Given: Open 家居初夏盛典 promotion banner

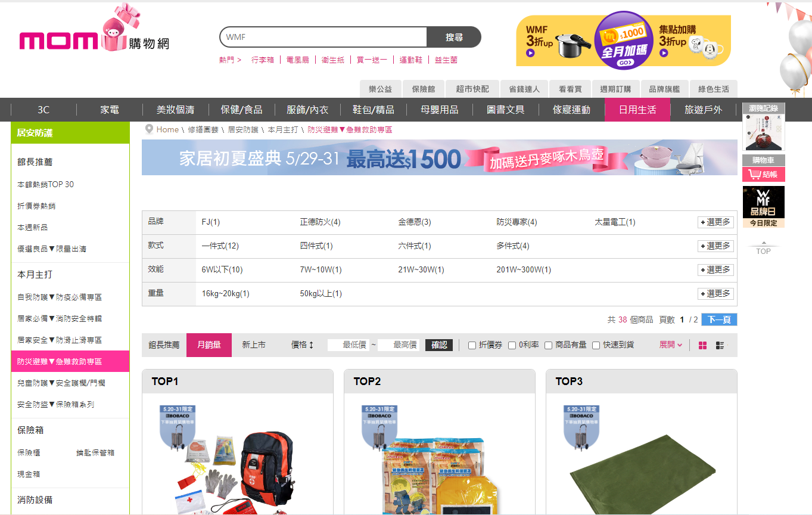Looking at the screenshot, I should coord(439,158).
